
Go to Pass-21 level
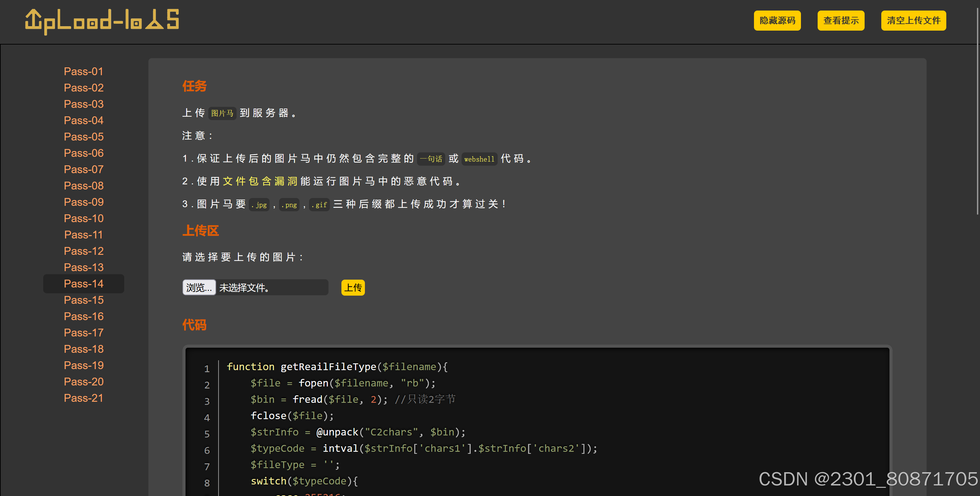coord(83,398)
